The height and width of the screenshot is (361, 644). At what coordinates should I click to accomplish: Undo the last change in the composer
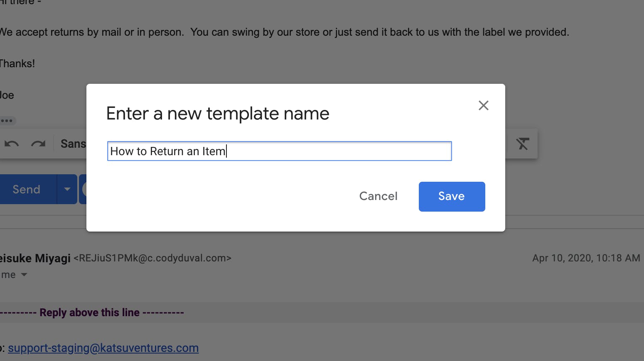11,143
